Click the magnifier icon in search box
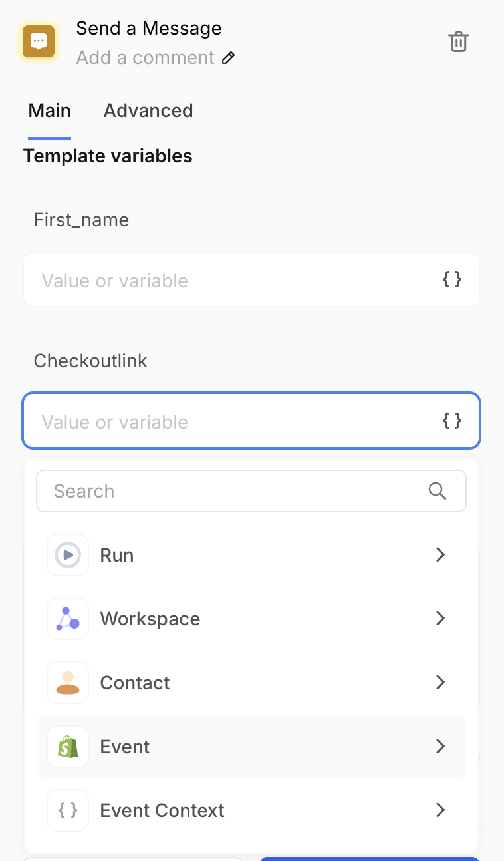 437,491
